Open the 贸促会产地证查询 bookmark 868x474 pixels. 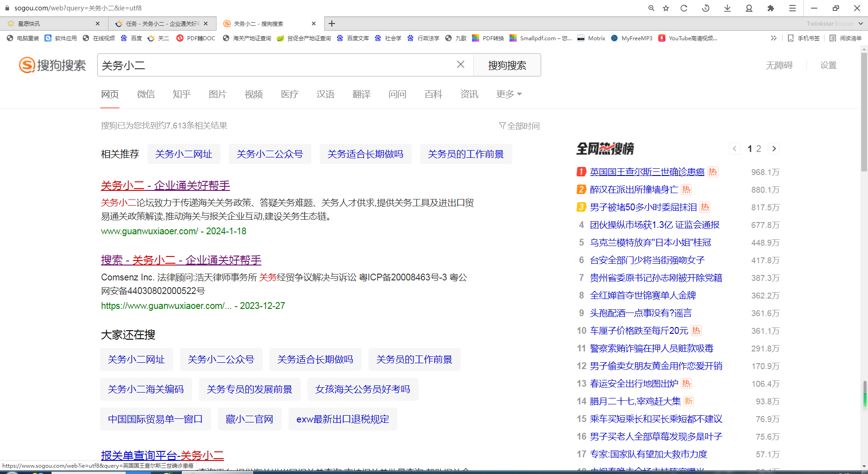pyautogui.click(x=304, y=38)
